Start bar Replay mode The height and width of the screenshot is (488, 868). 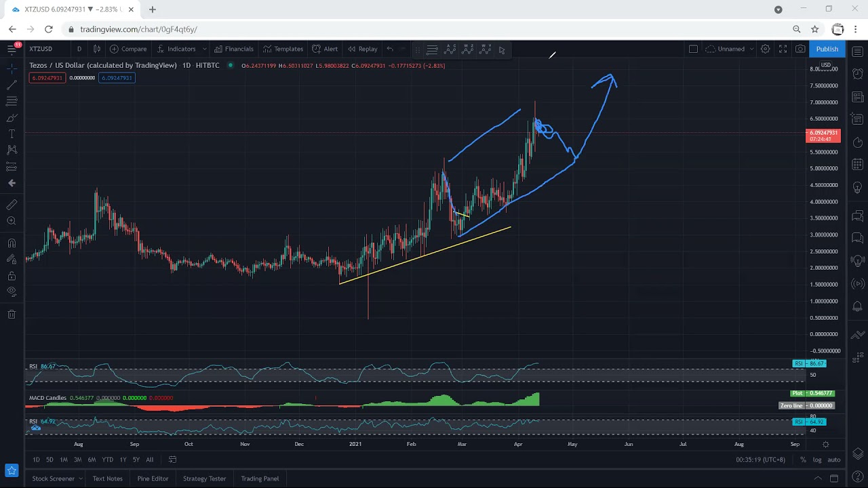click(363, 49)
